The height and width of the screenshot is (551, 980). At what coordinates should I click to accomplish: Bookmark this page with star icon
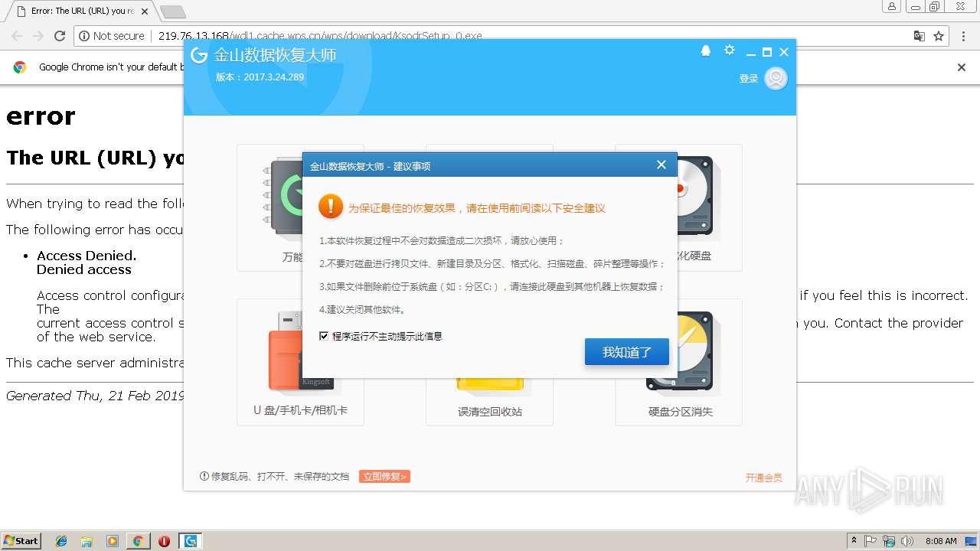[939, 36]
